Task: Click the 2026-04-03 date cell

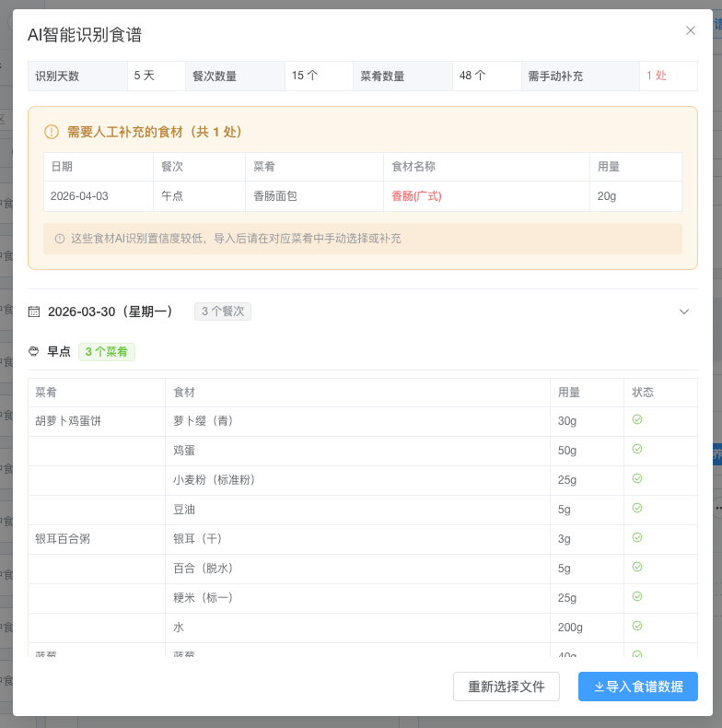Action: (x=99, y=196)
